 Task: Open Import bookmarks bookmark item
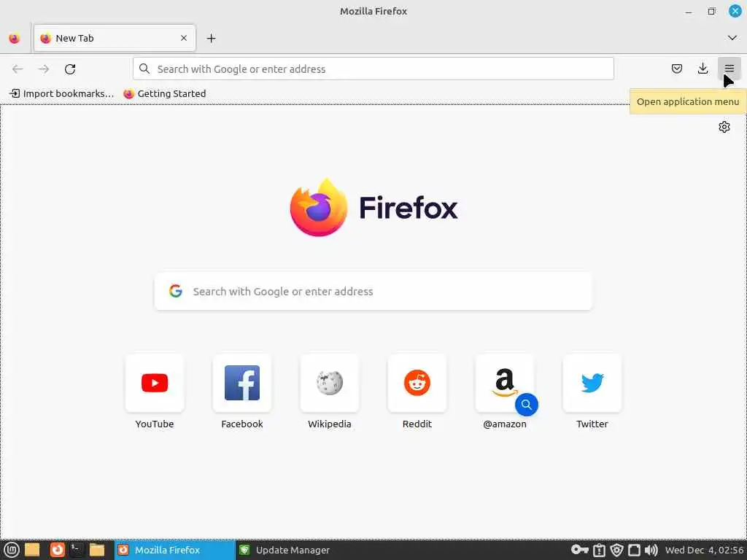point(62,94)
